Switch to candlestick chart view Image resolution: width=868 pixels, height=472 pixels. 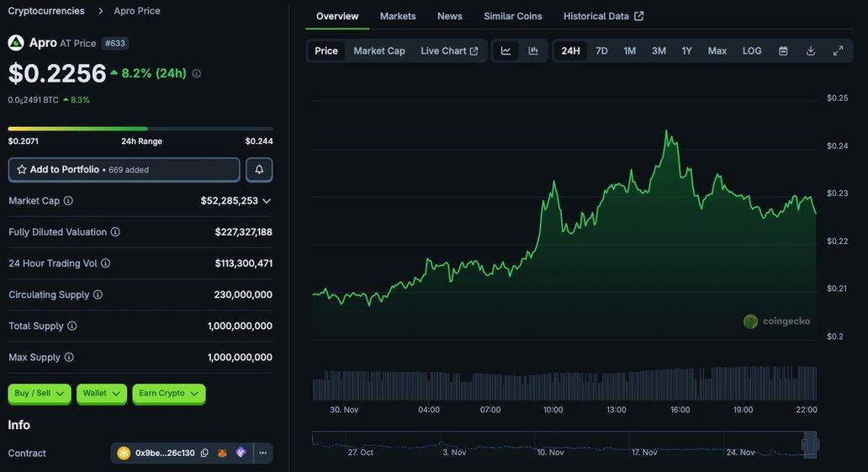[533, 50]
